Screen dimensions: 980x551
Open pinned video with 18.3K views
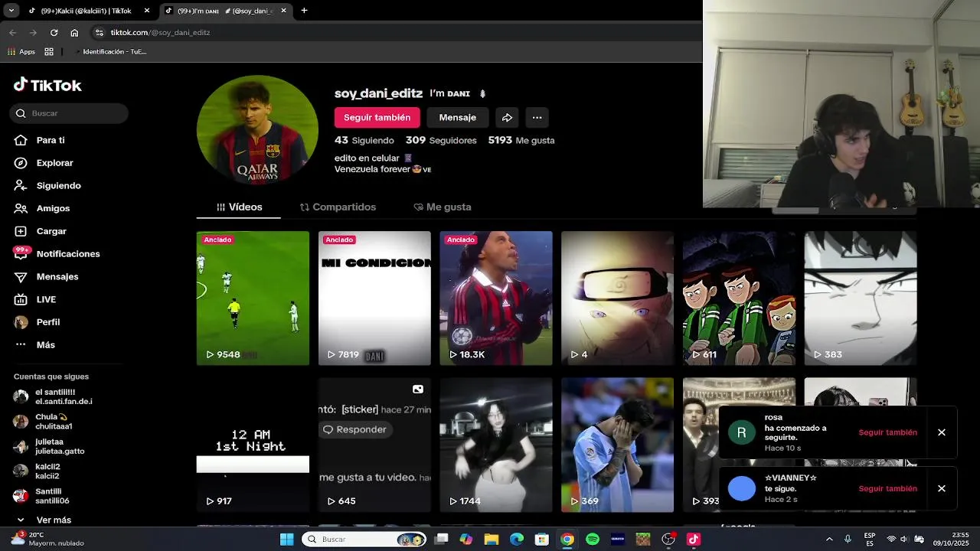tap(496, 298)
